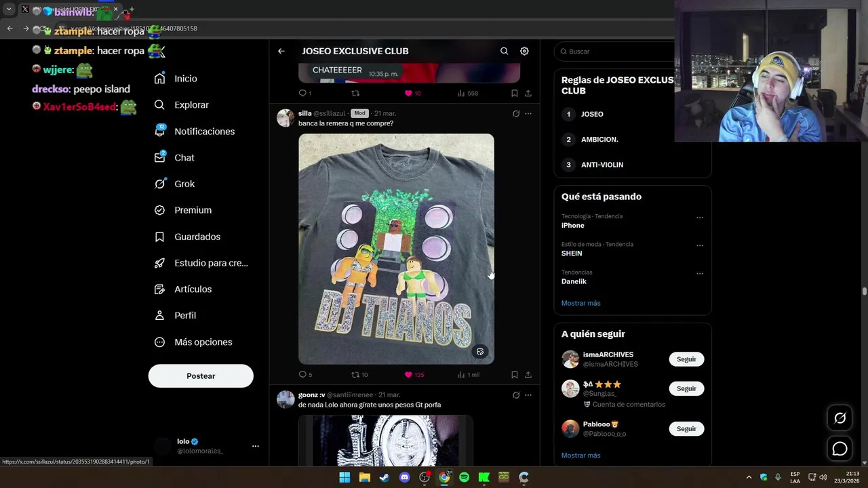Search inside JOSEO EXCLUSIVE CLUB
This screenshot has width=868, height=488.
[x=504, y=51]
